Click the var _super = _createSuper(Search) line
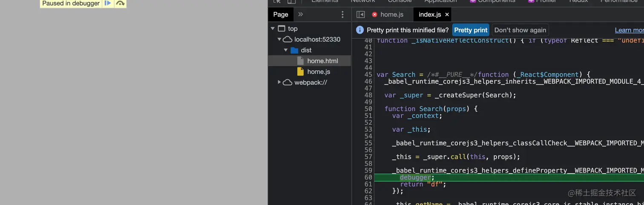Viewport: 644px width, 205px height. click(450, 95)
